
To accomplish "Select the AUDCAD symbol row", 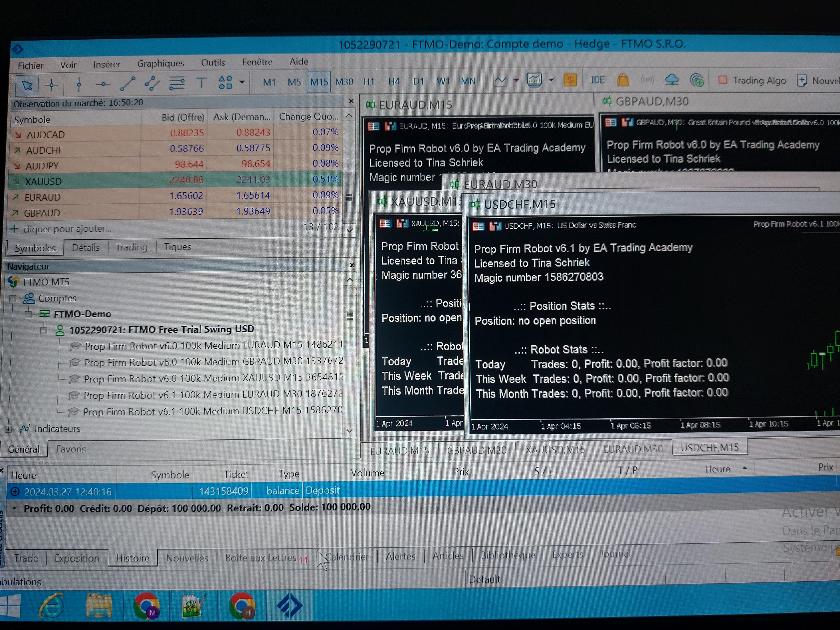I will pos(175,133).
